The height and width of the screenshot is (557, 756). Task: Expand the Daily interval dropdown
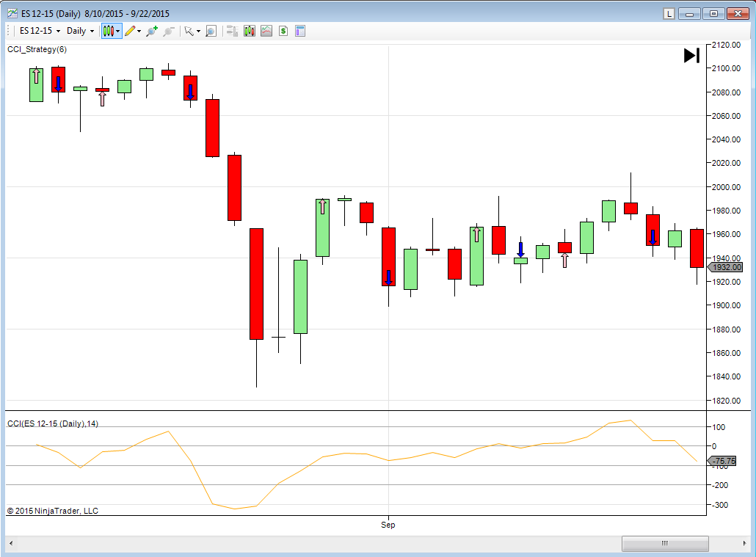(80, 31)
